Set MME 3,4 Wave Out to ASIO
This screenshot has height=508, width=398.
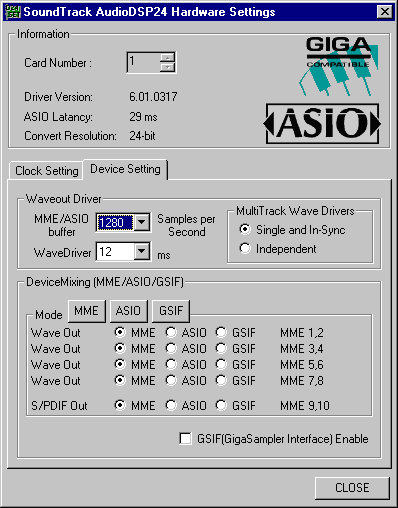pyautogui.click(x=171, y=348)
